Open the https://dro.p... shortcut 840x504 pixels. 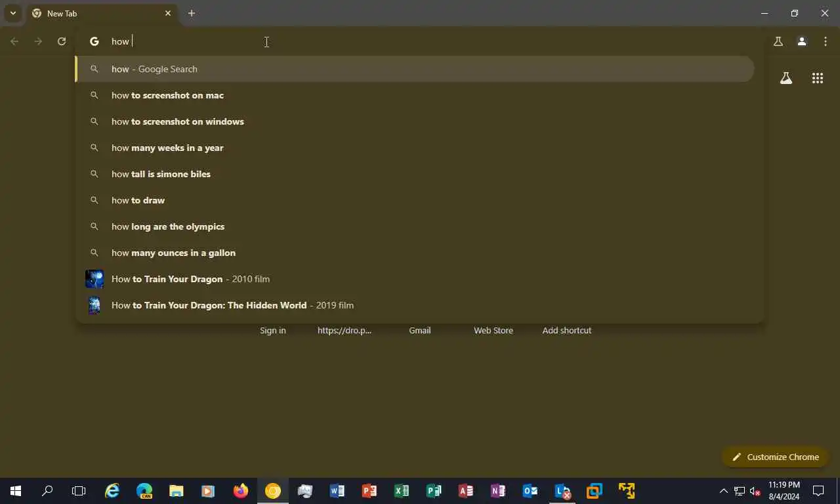pos(345,330)
